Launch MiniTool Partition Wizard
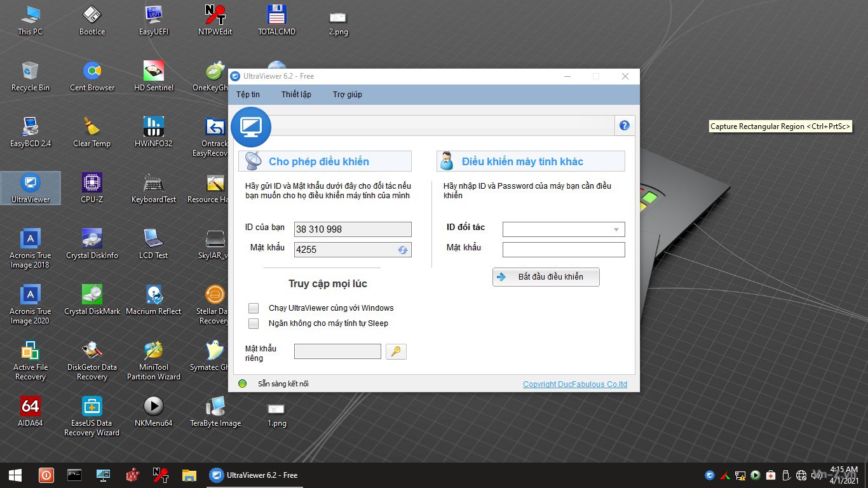The height and width of the screenshot is (488, 868). pyautogui.click(x=154, y=360)
